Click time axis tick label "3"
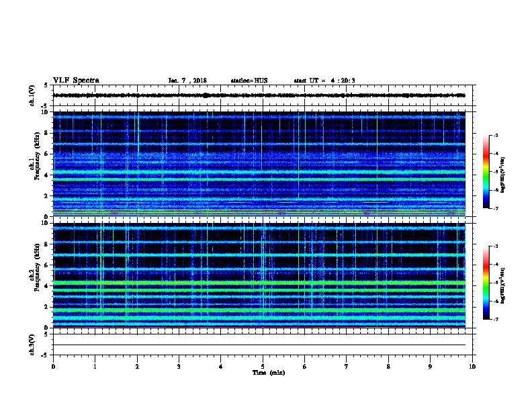 179,367
